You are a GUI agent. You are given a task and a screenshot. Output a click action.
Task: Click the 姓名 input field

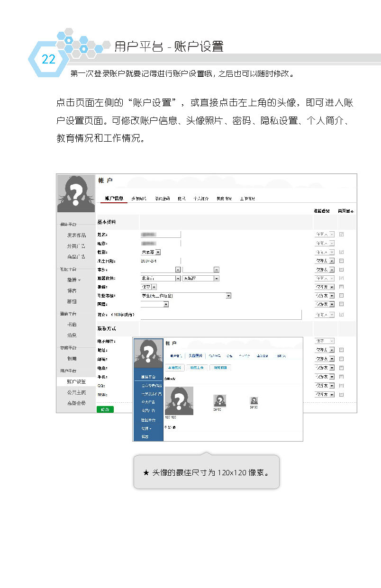pyautogui.click(x=161, y=234)
